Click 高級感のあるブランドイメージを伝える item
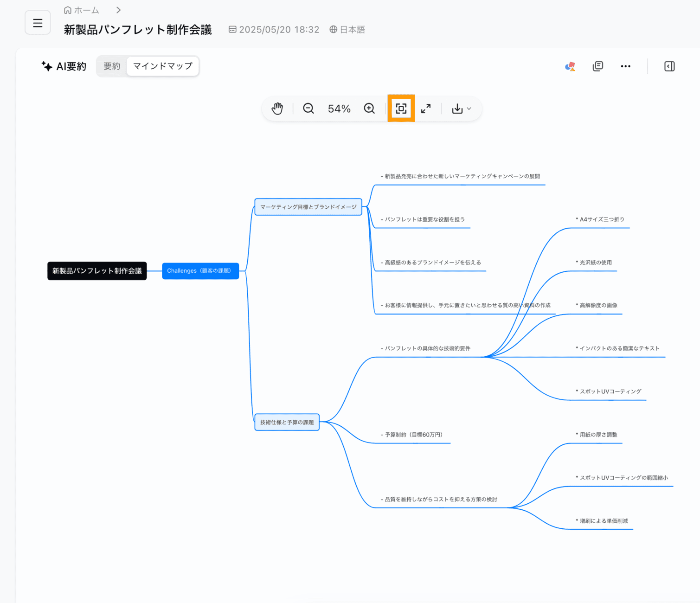Image resolution: width=700 pixels, height=603 pixels. click(x=431, y=263)
